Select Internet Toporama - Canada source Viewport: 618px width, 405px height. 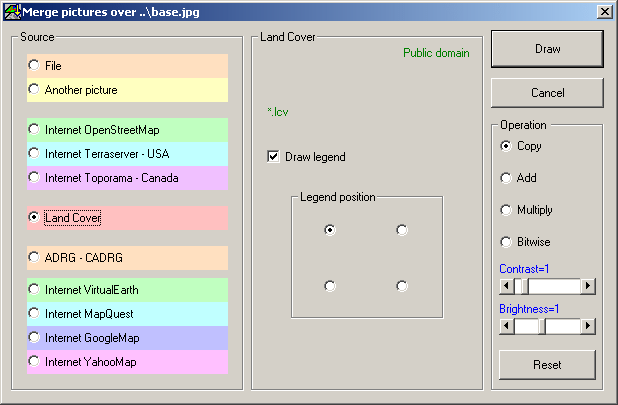coord(35,178)
